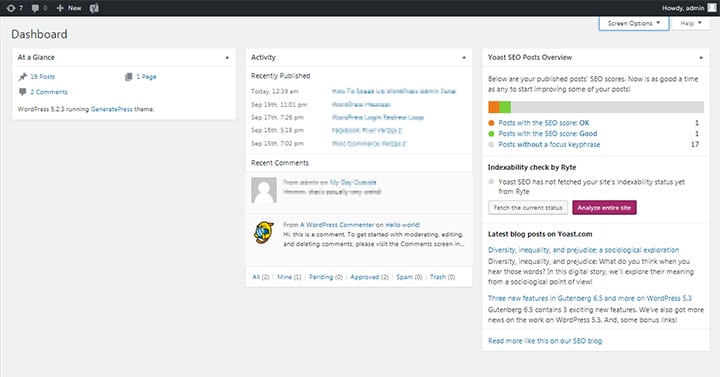
Task: Click the Indexability check by Ryte heading
Action: pyautogui.click(x=532, y=167)
